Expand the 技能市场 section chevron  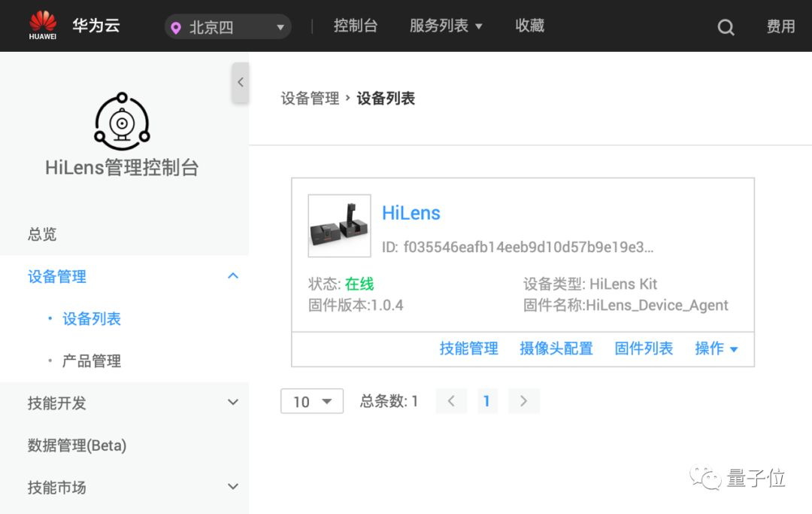233,487
